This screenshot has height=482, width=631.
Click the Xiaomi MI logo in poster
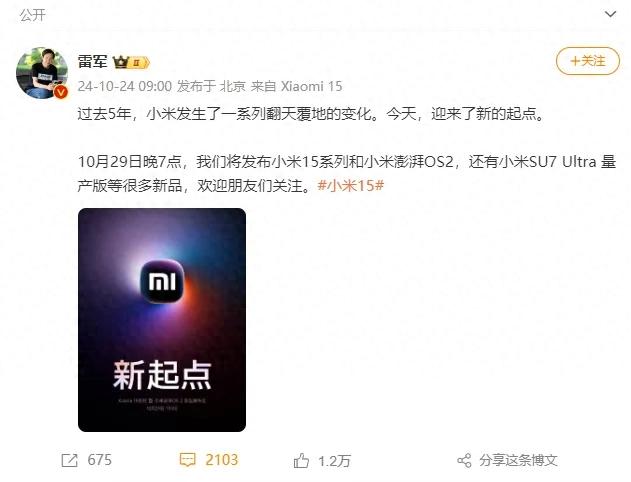(162, 281)
